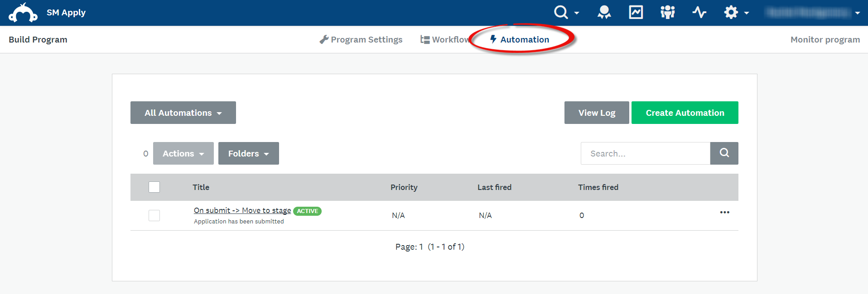Open the activity pulse icon
Image resolution: width=868 pixels, height=294 pixels.
click(x=699, y=12)
